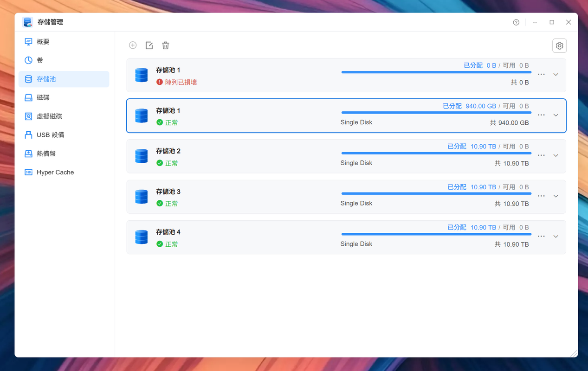Screen dimensions: 588x371
Task: Click 共 0 B total text
Action: tap(520, 83)
